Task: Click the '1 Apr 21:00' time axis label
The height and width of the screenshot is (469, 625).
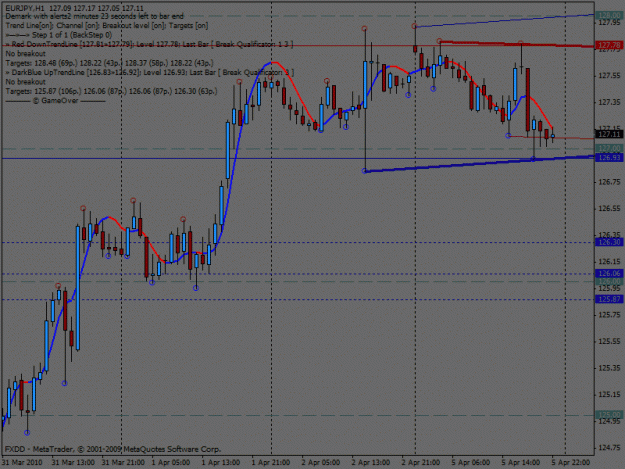Action: tap(271, 463)
